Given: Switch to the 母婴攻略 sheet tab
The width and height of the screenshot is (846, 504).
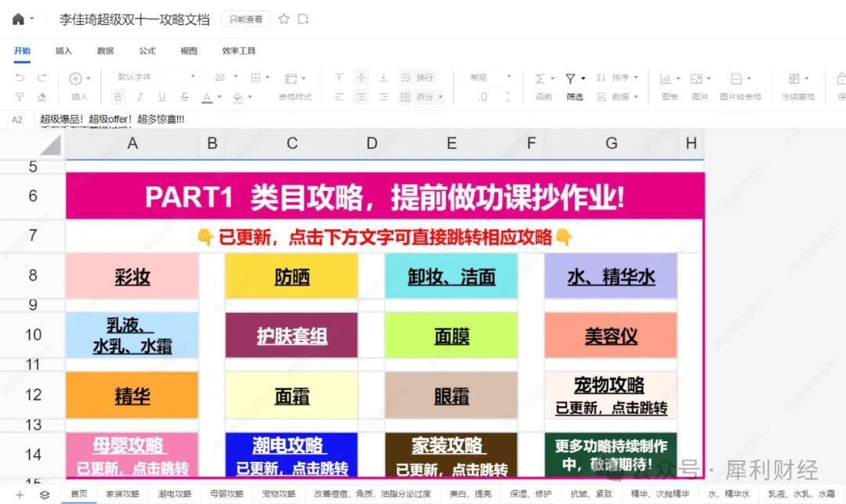Looking at the screenshot, I should [226, 494].
